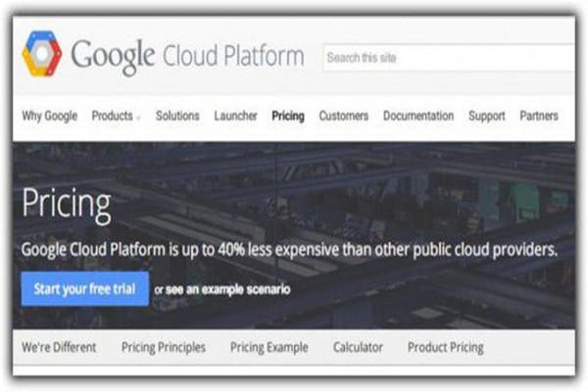Show the Product Pricing tab
Screen dimensions: 588x392
coord(445,347)
